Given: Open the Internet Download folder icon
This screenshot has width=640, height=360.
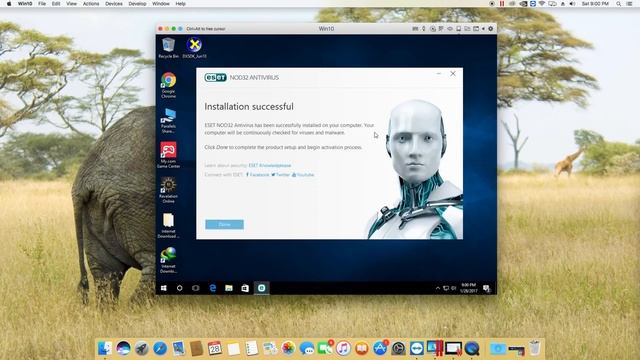Looking at the screenshot, I should [168, 225].
